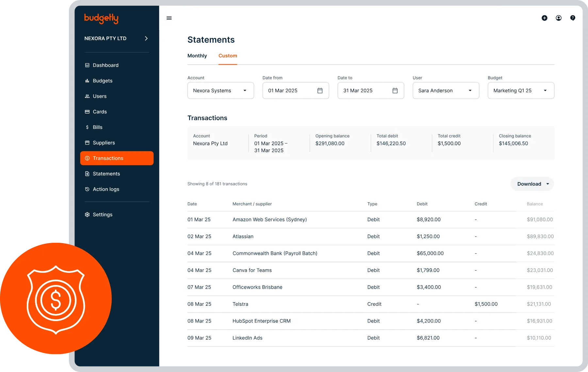Open calendar picker for Date from
The height and width of the screenshot is (372, 588).
point(320,91)
